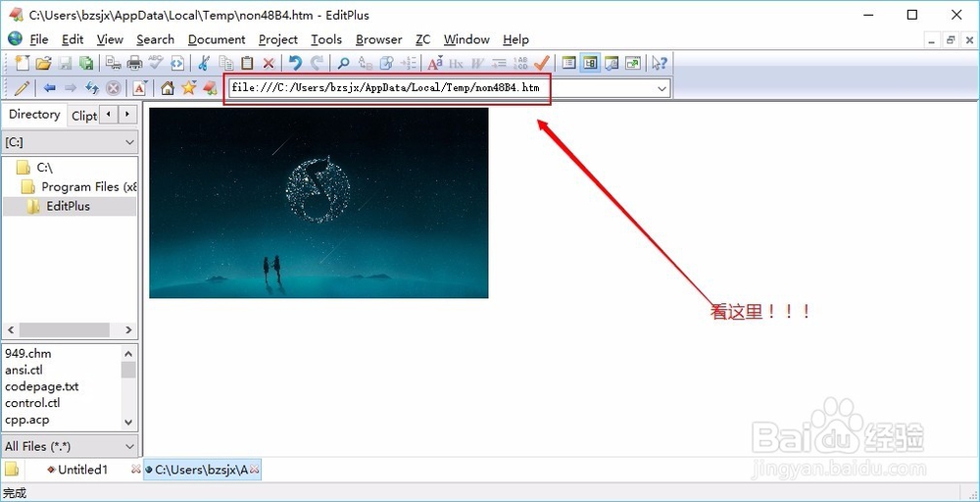
Task: Refresh the browser preview
Action: click(x=92, y=88)
